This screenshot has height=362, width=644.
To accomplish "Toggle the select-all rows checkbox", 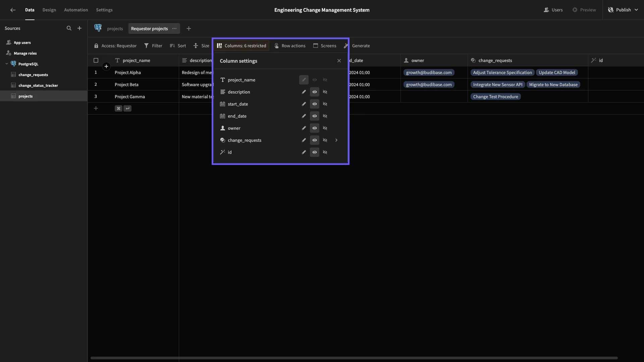I will 96,60.
